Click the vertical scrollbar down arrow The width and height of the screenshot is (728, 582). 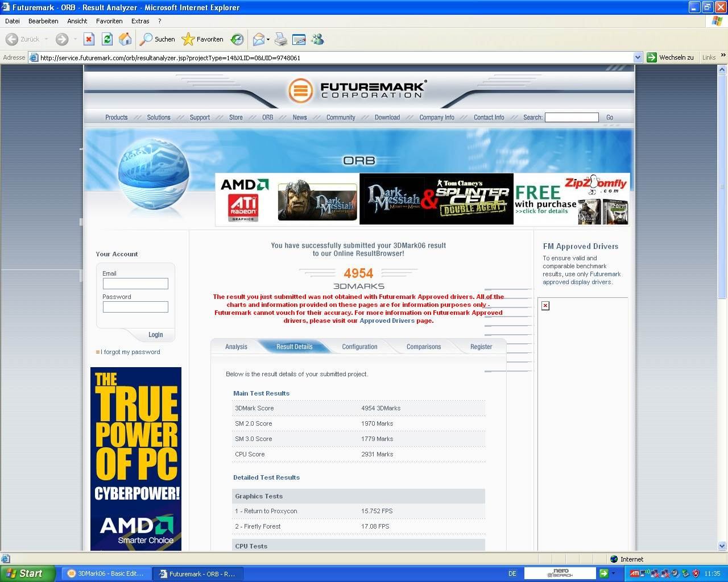tap(722, 546)
